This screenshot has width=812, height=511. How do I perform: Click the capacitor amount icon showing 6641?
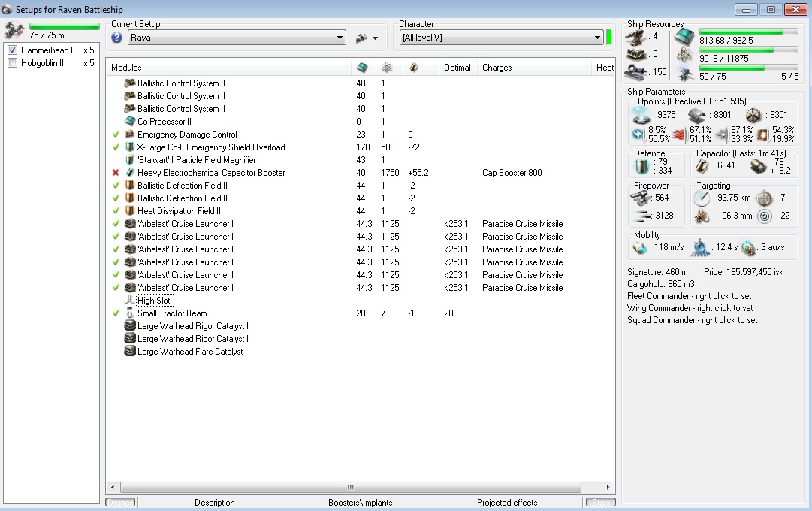pos(702,166)
